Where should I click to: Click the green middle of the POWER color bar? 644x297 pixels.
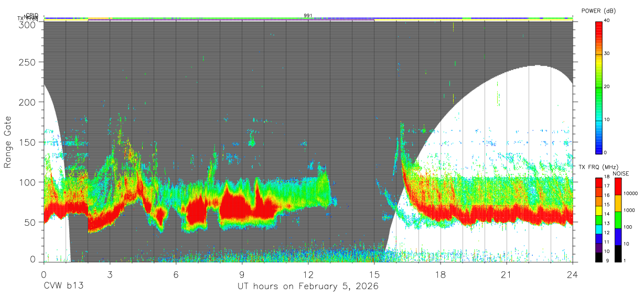tap(599, 86)
